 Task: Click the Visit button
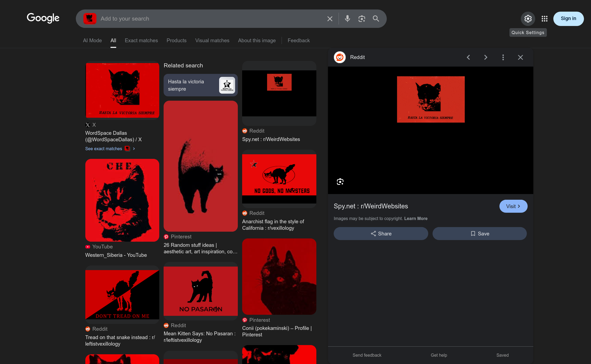point(513,206)
